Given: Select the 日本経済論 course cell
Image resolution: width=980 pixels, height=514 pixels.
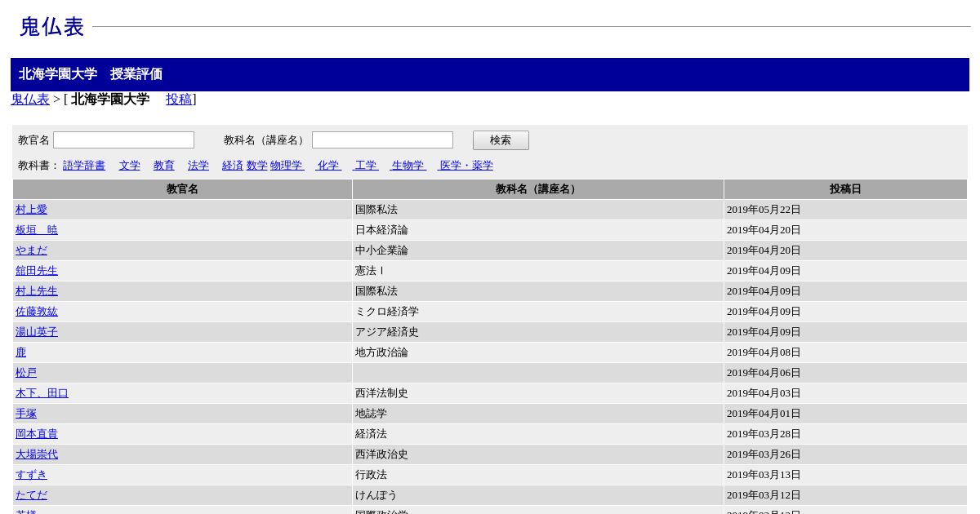Looking at the screenshot, I should 538,230.
